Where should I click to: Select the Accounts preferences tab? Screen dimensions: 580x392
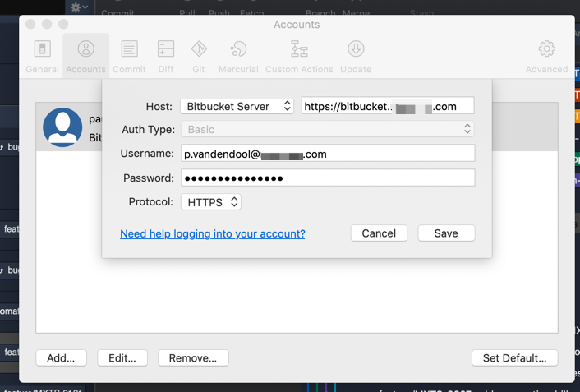click(x=85, y=56)
